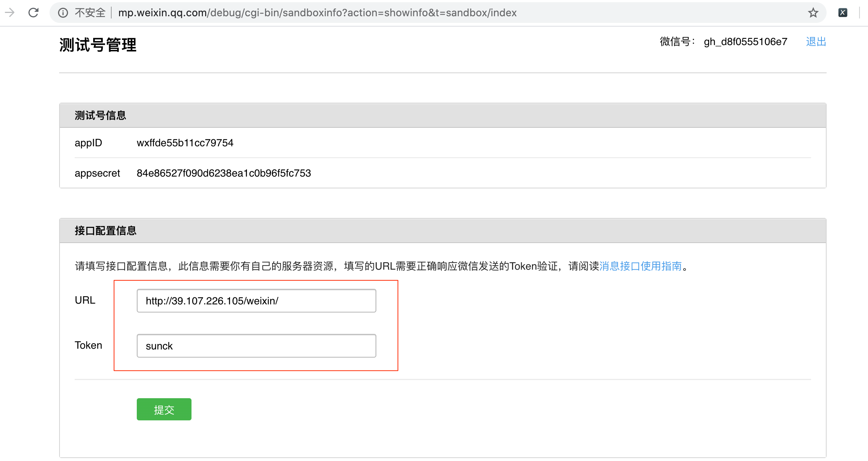Click the appsecret value text
Viewport: 868px width, 461px height.
pos(224,173)
